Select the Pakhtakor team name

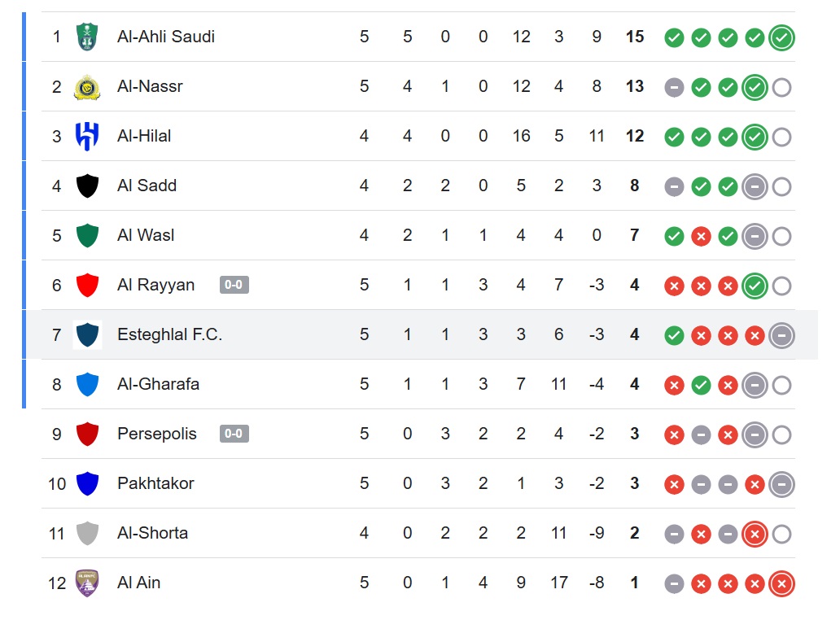pyautogui.click(x=155, y=483)
